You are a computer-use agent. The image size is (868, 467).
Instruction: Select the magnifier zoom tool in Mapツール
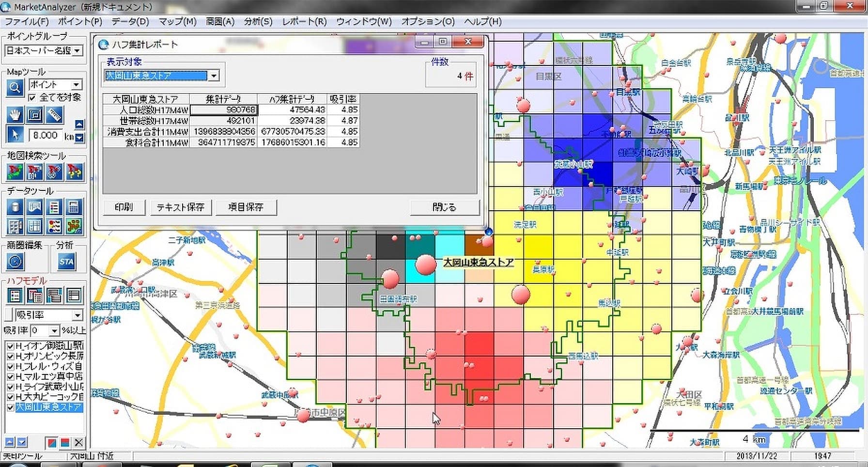tap(15, 88)
